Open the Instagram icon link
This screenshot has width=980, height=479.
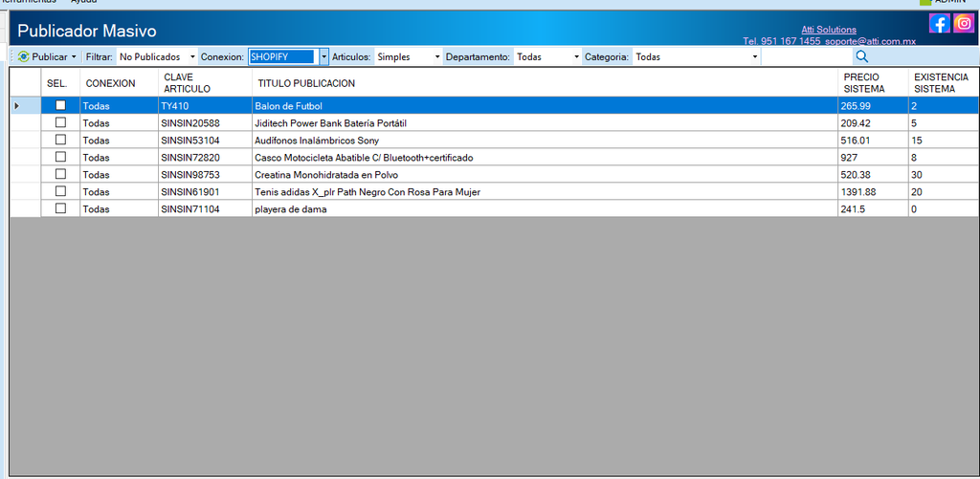coord(964,24)
